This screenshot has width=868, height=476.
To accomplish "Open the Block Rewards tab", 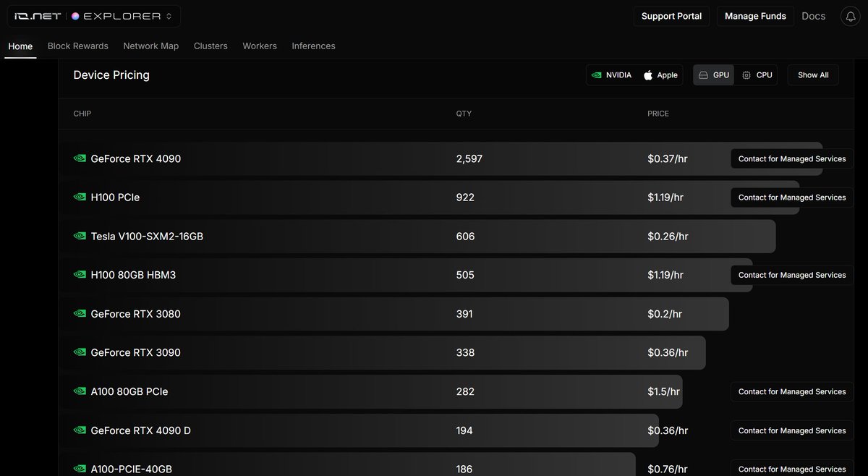I will tap(78, 46).
